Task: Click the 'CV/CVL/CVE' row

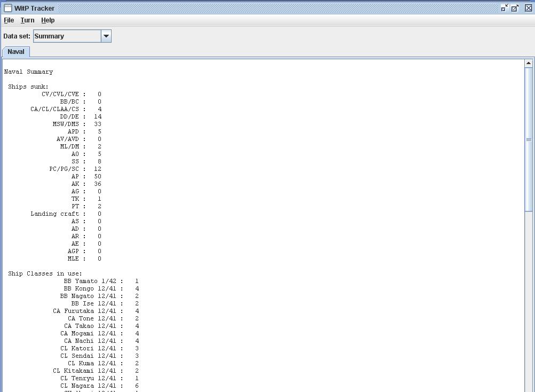Action: (72, 94)
